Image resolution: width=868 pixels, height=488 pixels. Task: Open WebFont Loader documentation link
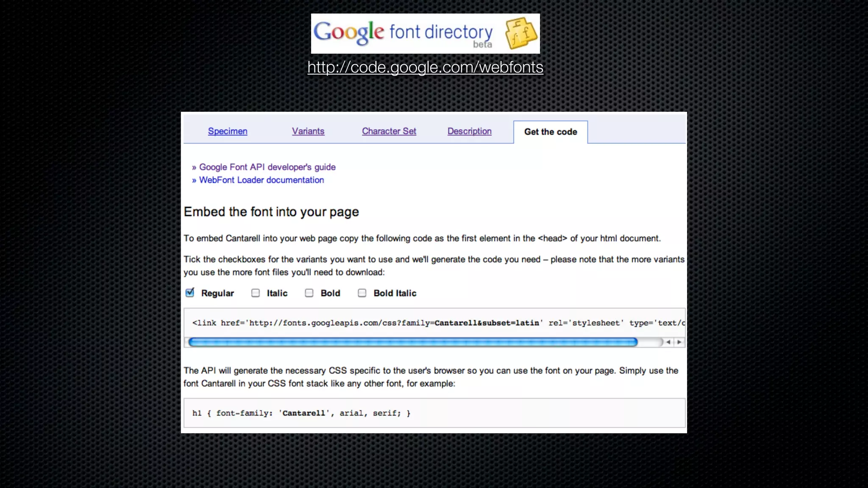[262, 180]
